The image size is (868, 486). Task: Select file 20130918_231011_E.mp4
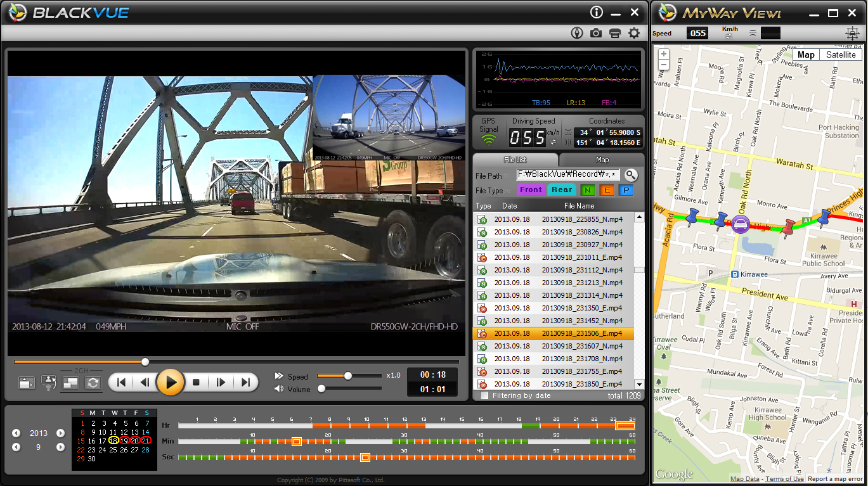(x=554, y=257)
